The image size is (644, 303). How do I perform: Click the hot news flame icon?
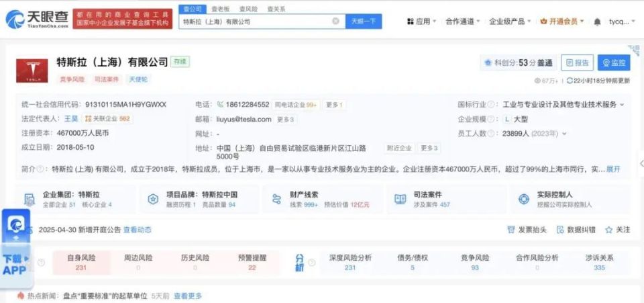click(21, 296)
